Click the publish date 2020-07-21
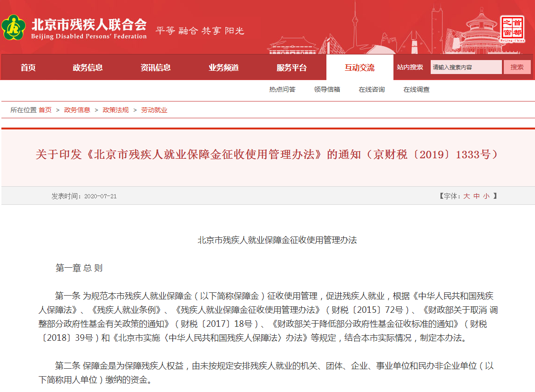Image resolution: width=535 pixels, height=392 pixels. [x=100, y=196]
